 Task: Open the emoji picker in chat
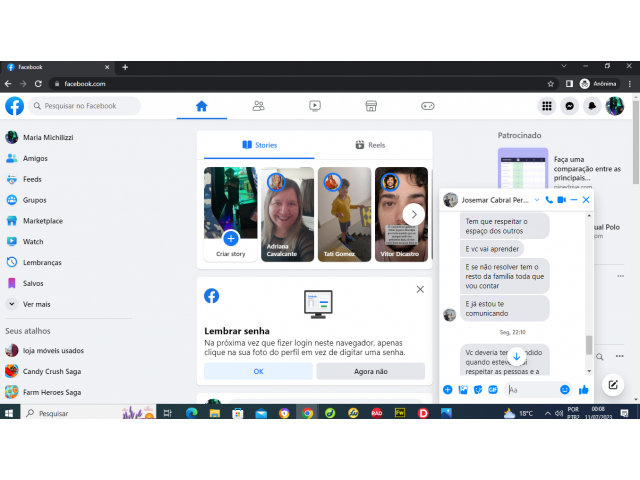565,389
